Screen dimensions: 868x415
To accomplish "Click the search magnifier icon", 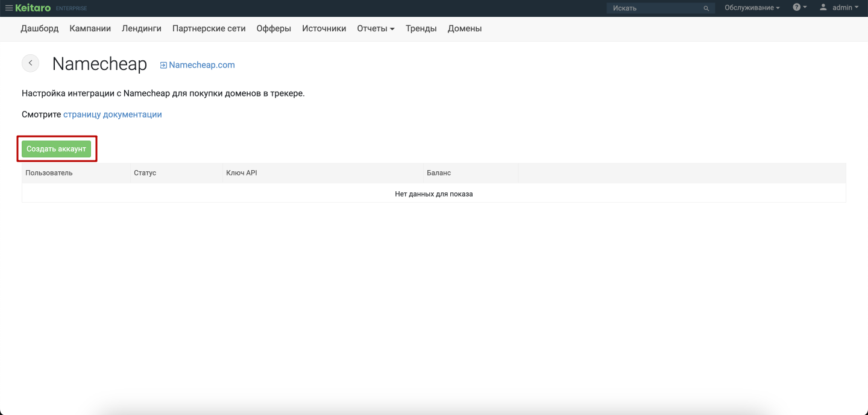I will tap(706, 8).
